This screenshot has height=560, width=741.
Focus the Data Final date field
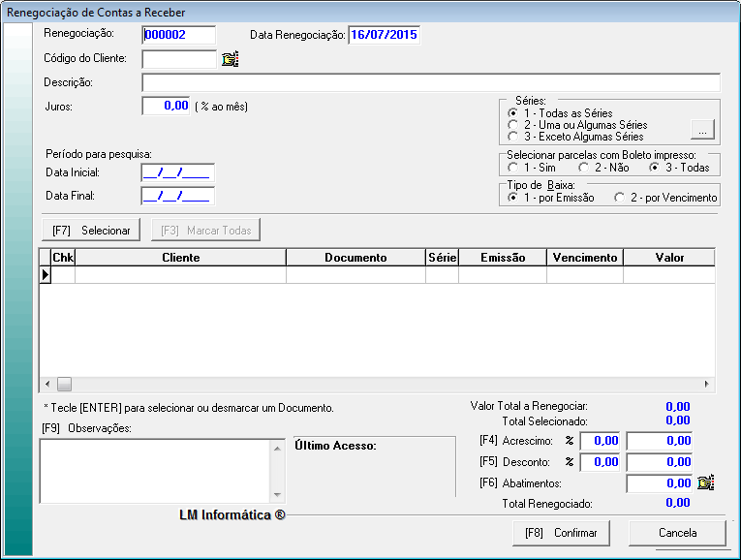click(x=177, y=196)
